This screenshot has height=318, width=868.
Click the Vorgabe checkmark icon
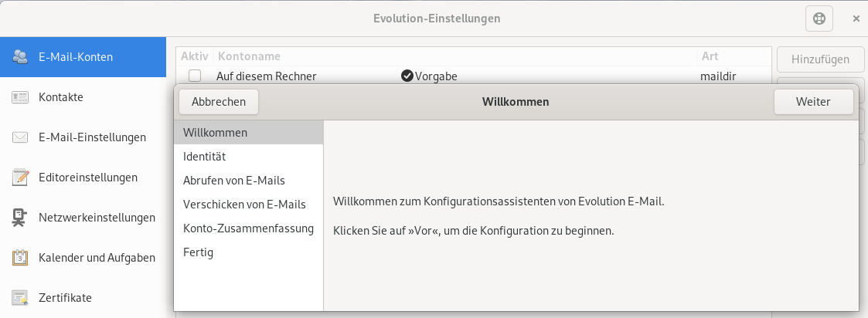[407, 76]
